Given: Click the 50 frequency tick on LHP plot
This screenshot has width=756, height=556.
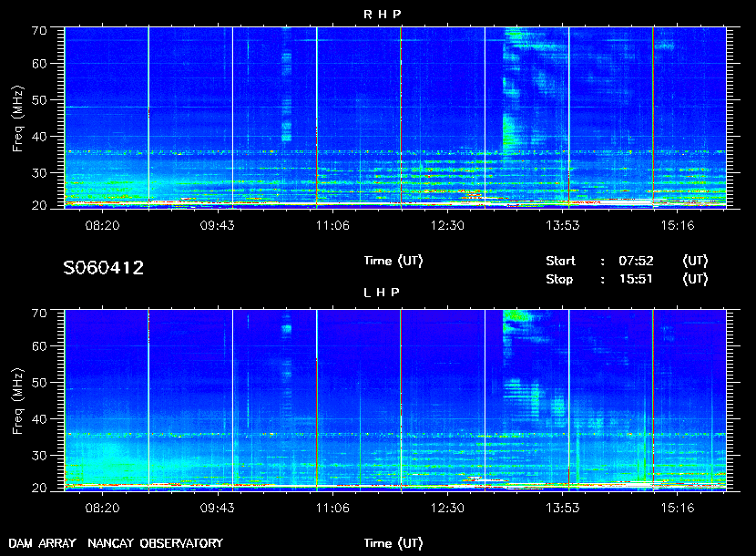Looking at the screenshot, I should (x=39, y=383).
